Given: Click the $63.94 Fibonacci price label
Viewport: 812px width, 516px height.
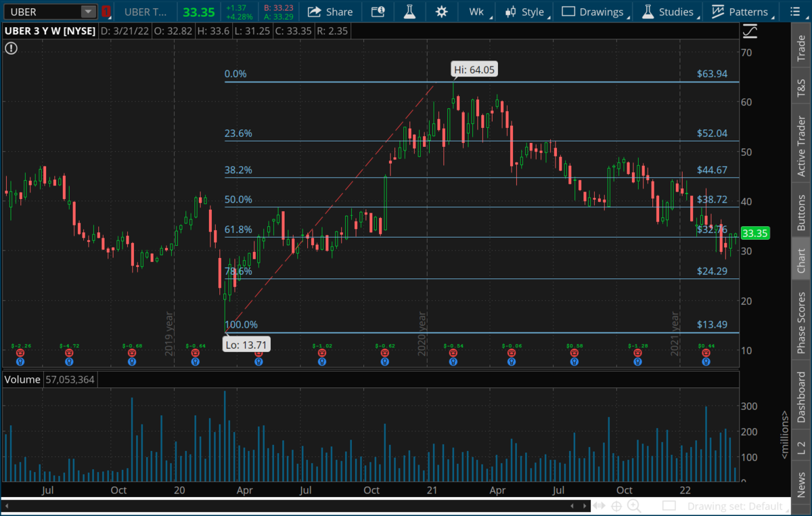Looking at the screenshot, I should [x=713, y=74].
